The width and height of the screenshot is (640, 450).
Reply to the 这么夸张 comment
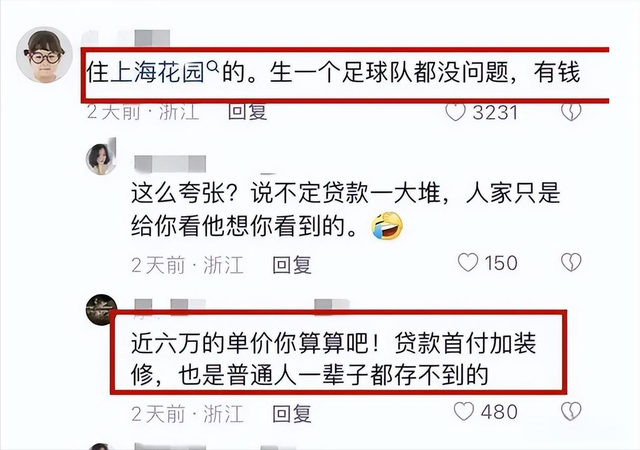[292, 265]
